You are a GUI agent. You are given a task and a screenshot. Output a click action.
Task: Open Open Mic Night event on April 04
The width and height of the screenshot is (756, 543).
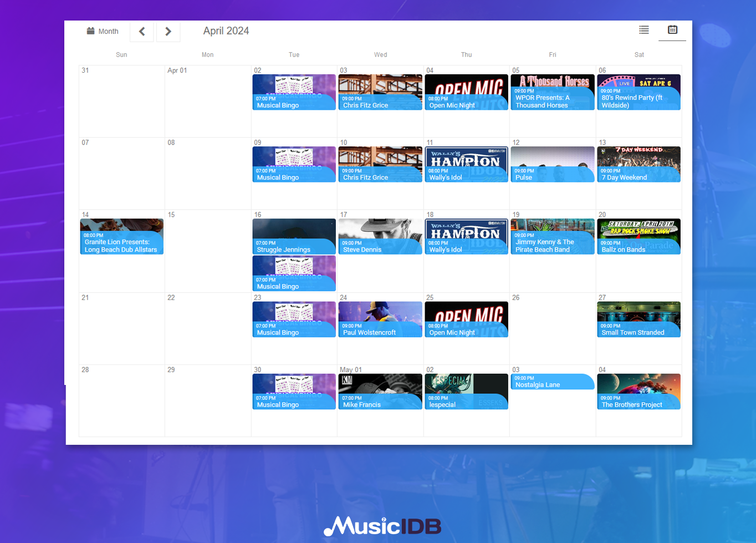click(x=467, y=92)
